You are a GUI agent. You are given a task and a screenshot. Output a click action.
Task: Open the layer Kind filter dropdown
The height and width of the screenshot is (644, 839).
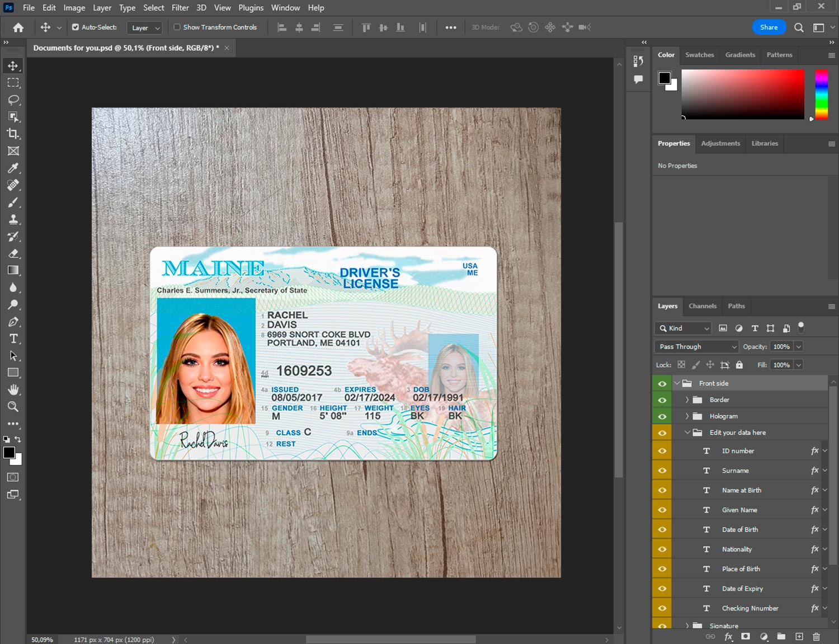(x=683, y=328)
